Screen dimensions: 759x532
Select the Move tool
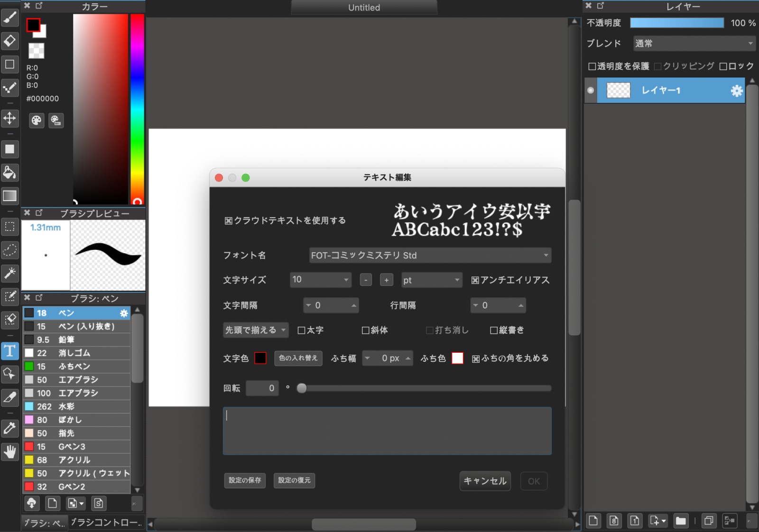pos(10,118)
